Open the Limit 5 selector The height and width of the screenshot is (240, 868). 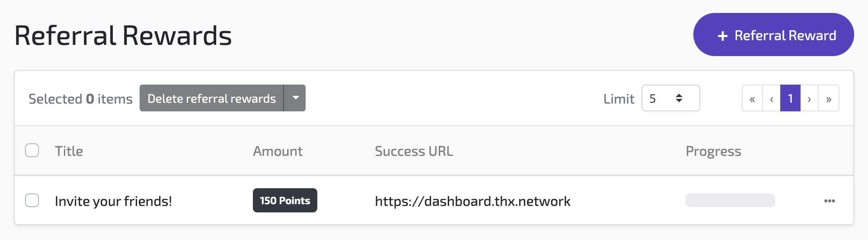(670, 98)
